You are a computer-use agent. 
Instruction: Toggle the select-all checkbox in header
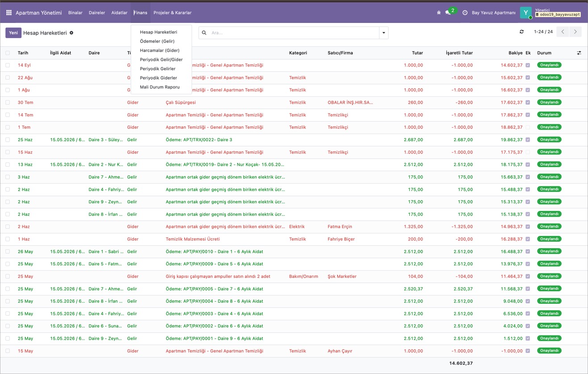pos(8,53)
